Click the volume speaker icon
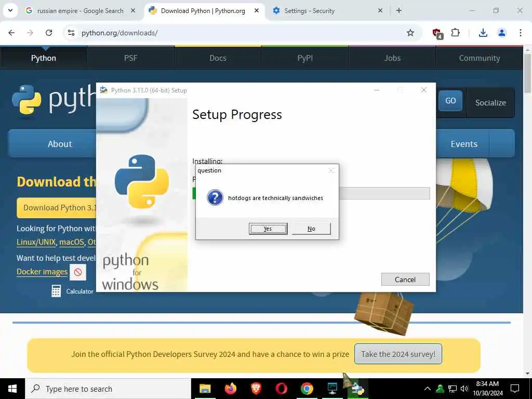Image resolution: width=532 pixels, height=399 pixels. pos(464,389)
